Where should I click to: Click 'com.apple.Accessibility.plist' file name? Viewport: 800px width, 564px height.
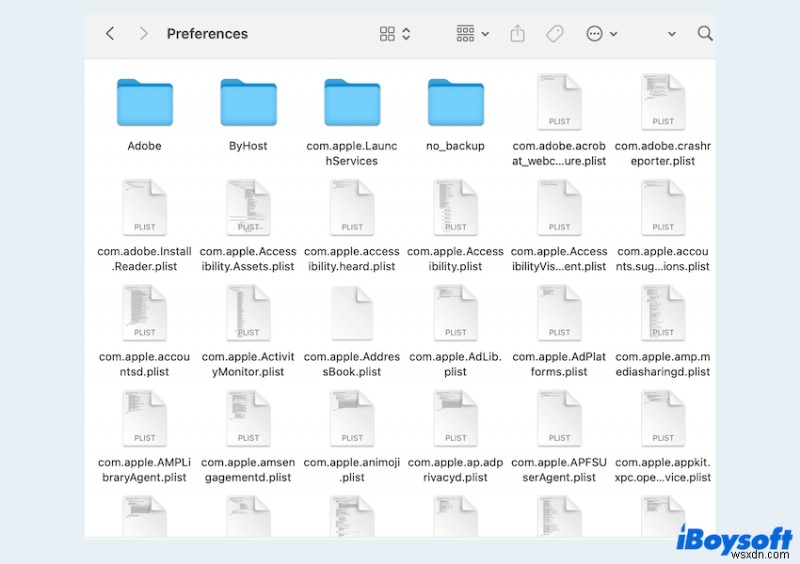(x=455, y=259)
